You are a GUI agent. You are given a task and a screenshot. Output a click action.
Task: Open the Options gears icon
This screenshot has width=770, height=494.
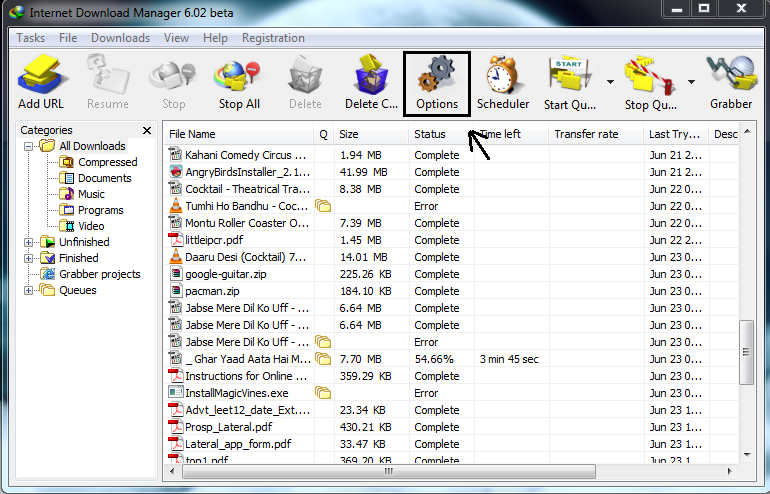click(x=437, y=75)
